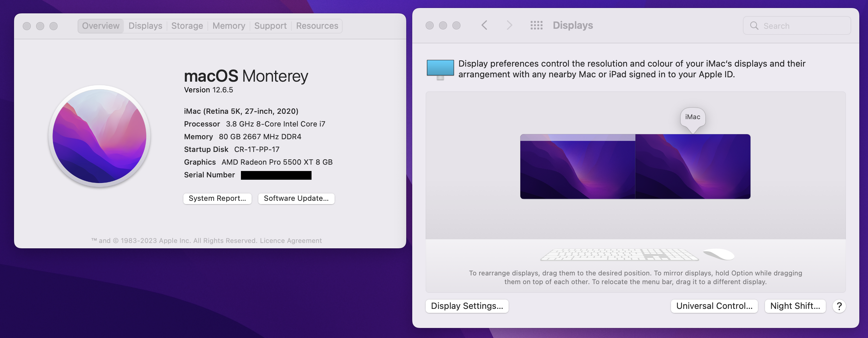Click the Software Update button
Viewport: 868px width, 338px height.
(x=296, y=198)
